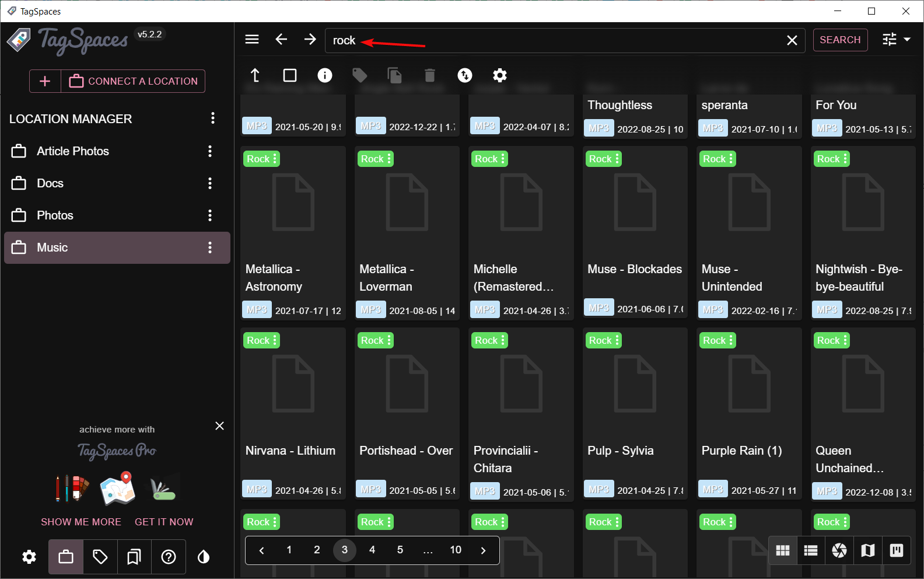Toggle select all files checkbox
924x579 pixels.
[x=290, y=75]
